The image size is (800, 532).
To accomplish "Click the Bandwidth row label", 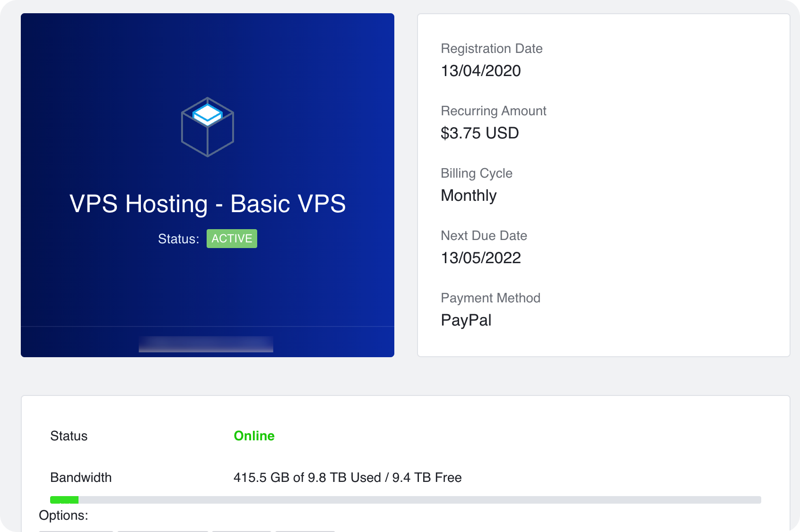I will (81, 478).
